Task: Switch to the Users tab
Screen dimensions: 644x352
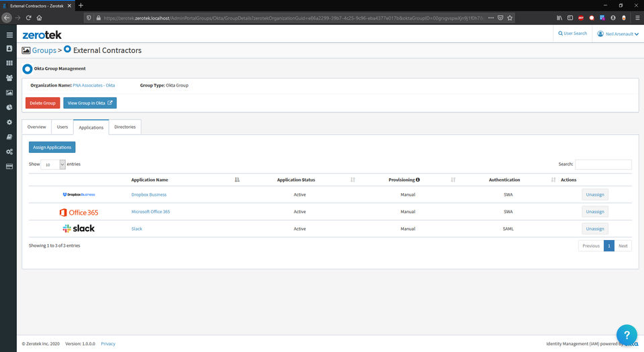Action: coord(62,127)
